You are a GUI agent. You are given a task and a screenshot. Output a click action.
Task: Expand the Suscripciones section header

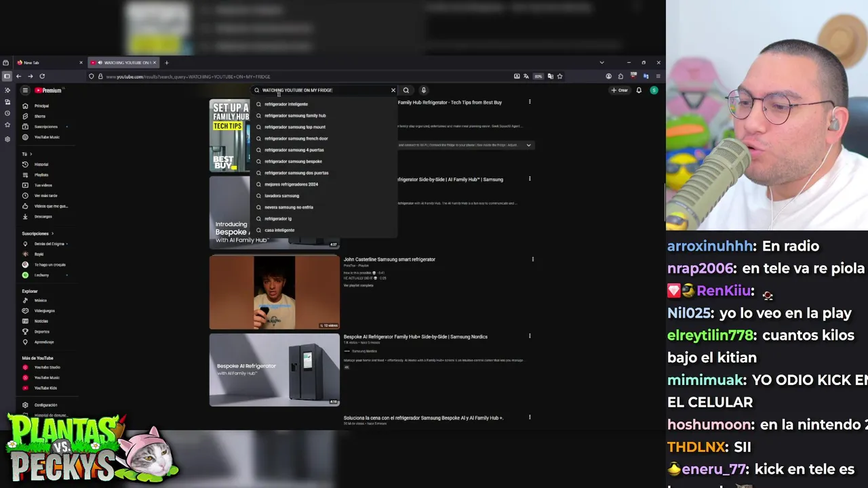pyautogui.click(x=37, y=233)
